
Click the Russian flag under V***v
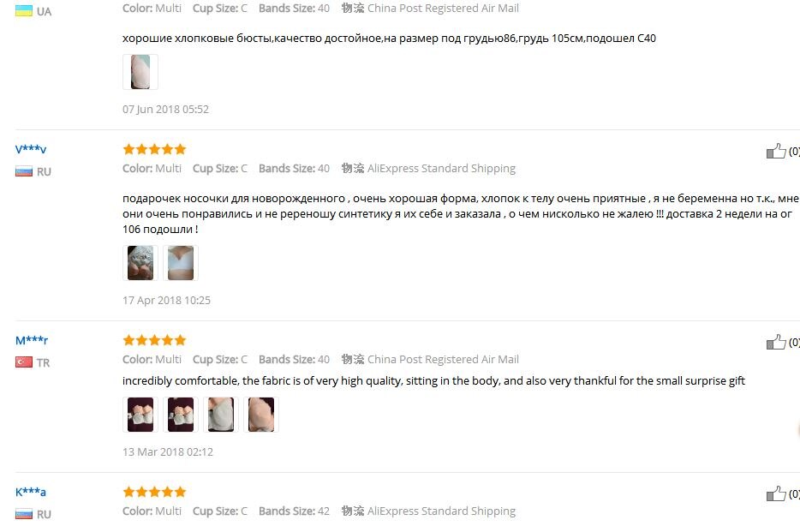click(24, 172)
